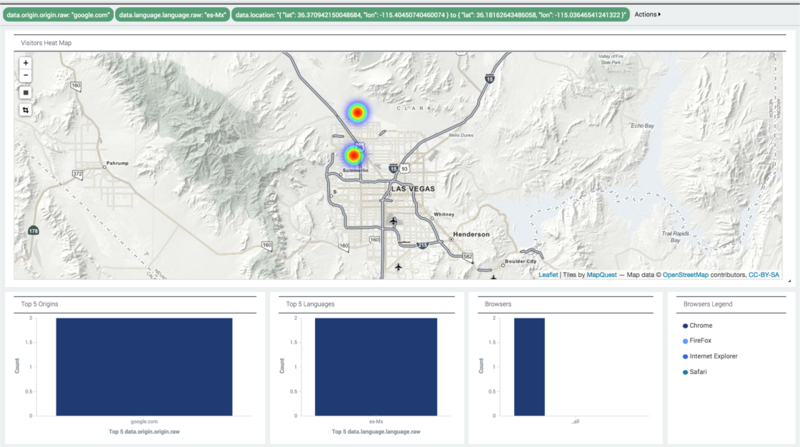Viewport: 800px width, 447px height.
Task: Click the Browsers Legend panel title
Action: pyautogui.click(x=708, y=304)
